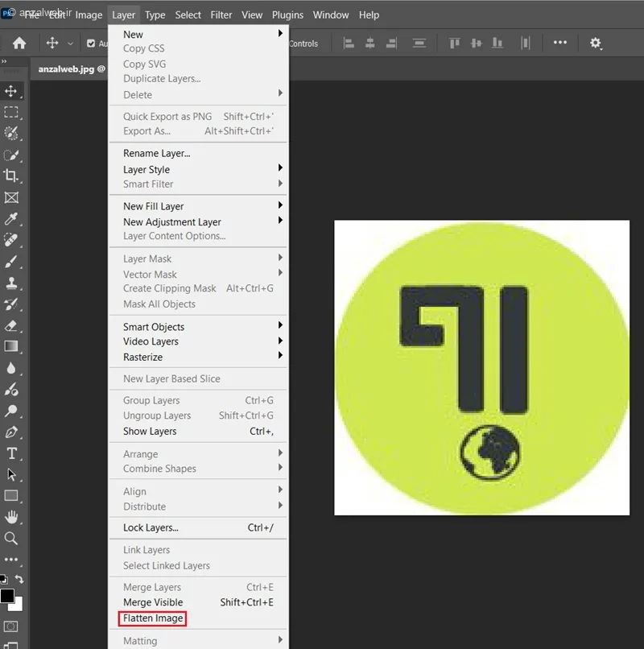Pick the Brush tool in toolbar

point(11,262)
